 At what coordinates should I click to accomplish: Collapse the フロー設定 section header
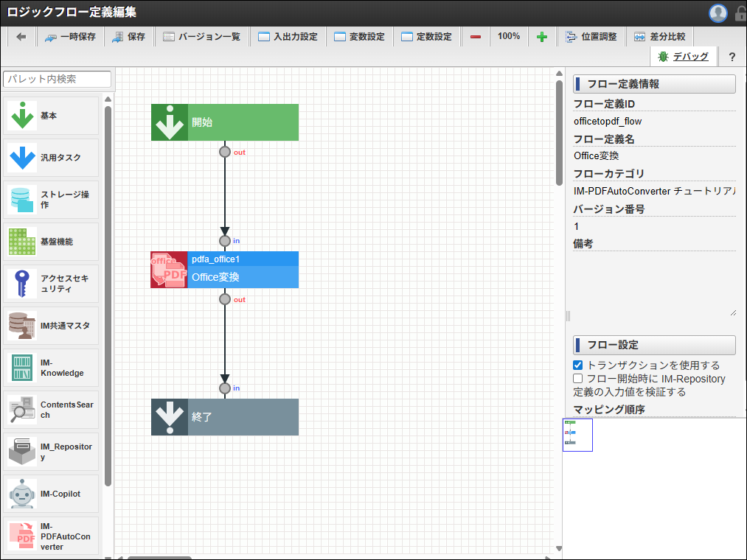pos(654,346)
